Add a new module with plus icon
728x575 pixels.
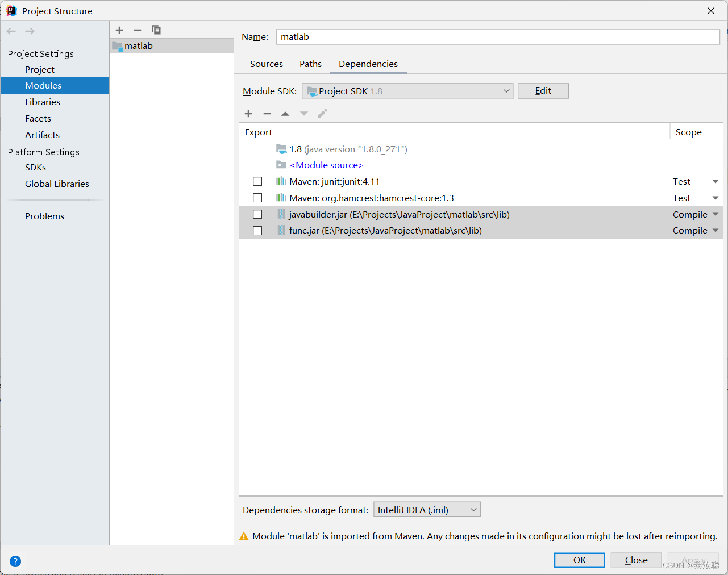(119, 30)
